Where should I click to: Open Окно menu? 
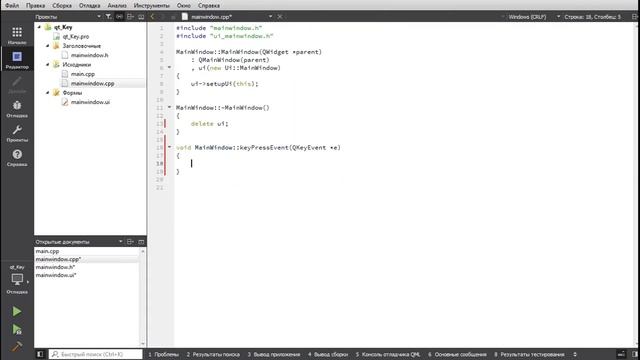pos(184,5)
